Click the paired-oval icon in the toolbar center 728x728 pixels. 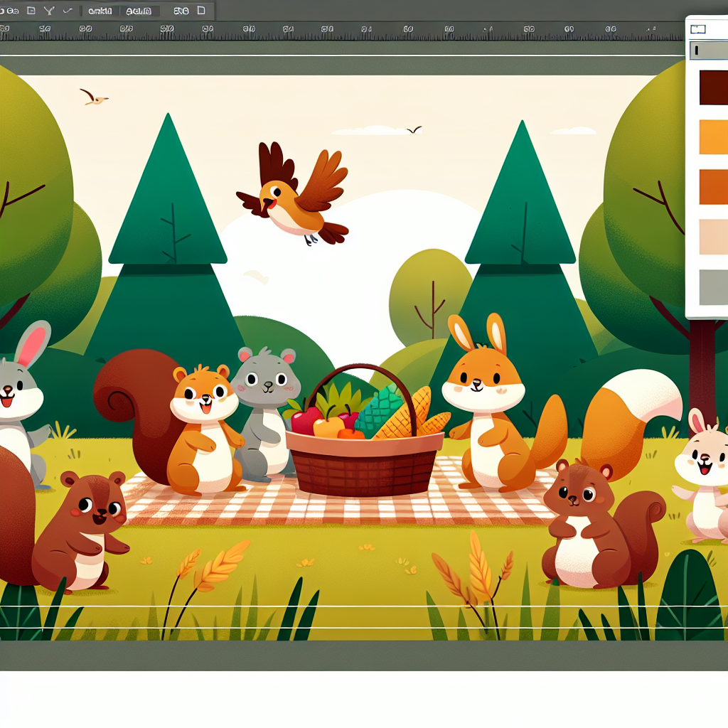(x=182, y=11)
